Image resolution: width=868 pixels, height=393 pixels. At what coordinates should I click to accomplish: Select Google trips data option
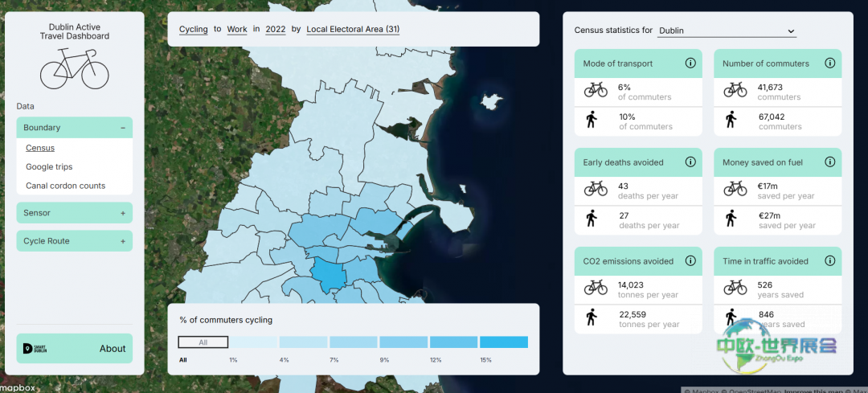point(49,166)
